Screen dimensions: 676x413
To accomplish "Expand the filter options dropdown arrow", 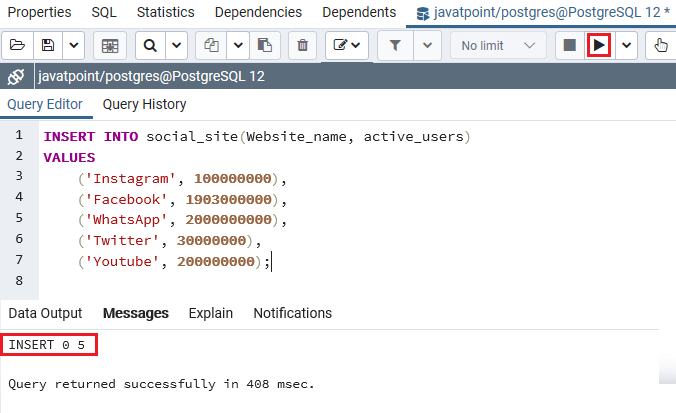I will click(x=427, y=45).
